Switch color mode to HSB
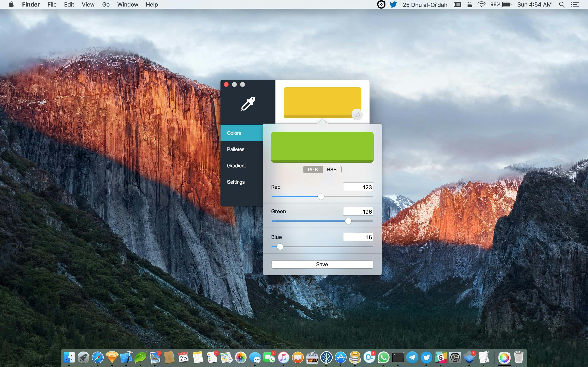 tap(332, 169)
